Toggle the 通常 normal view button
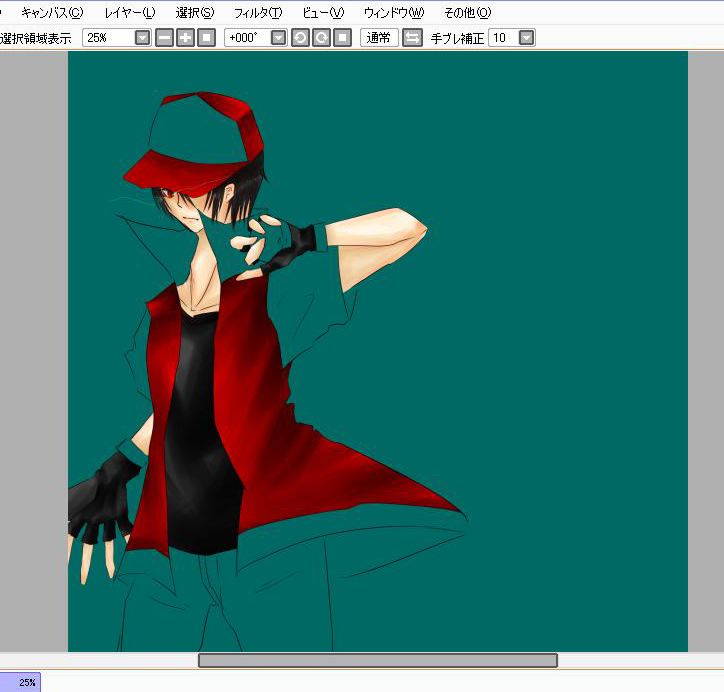The height and width of the screenshot is (692, 724). pos(379,38)
